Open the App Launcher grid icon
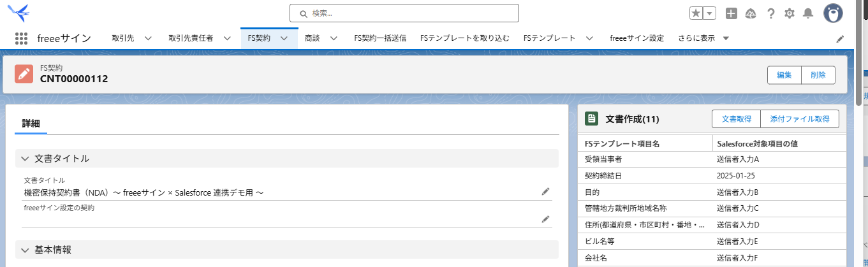 coord(21,38)
